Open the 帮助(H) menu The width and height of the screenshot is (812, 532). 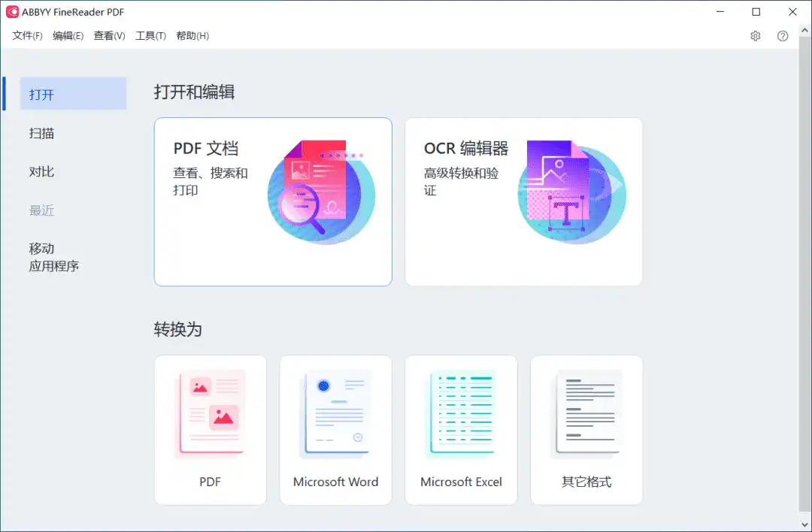(x=192, y=36)
